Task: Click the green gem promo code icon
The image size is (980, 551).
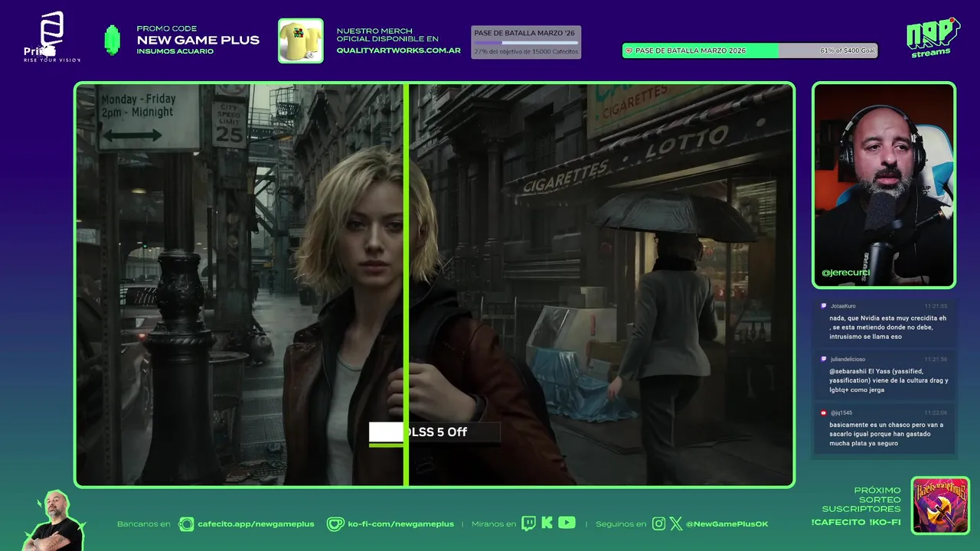Action: pos(113,40)
